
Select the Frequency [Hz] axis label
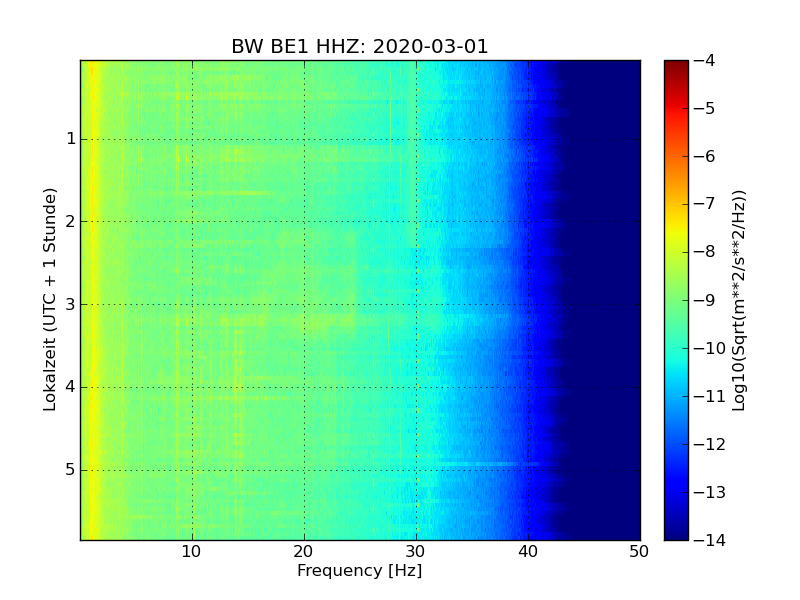pyautogui.click(x=360, y=570)
